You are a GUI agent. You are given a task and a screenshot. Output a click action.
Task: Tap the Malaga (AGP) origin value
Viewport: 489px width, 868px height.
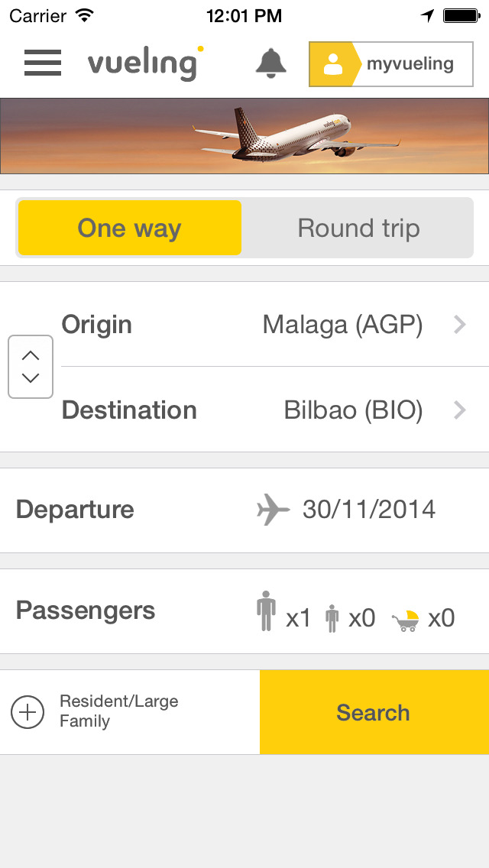[342, 325]
